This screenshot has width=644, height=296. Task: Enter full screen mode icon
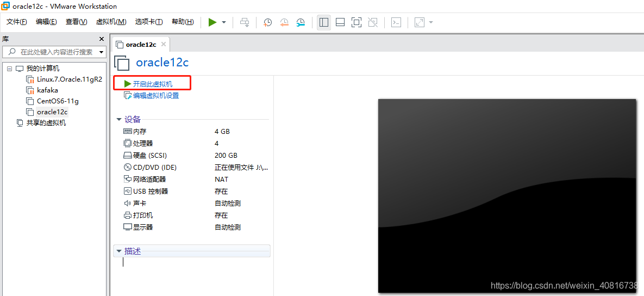pos(356,22)
